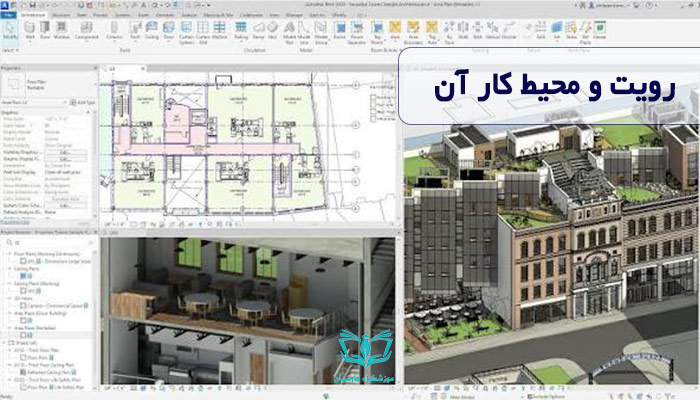Image resolution: width=700 pixels, height=400 pixels.
Task: Open the work plane Viewer
Action: pos(600,30)
